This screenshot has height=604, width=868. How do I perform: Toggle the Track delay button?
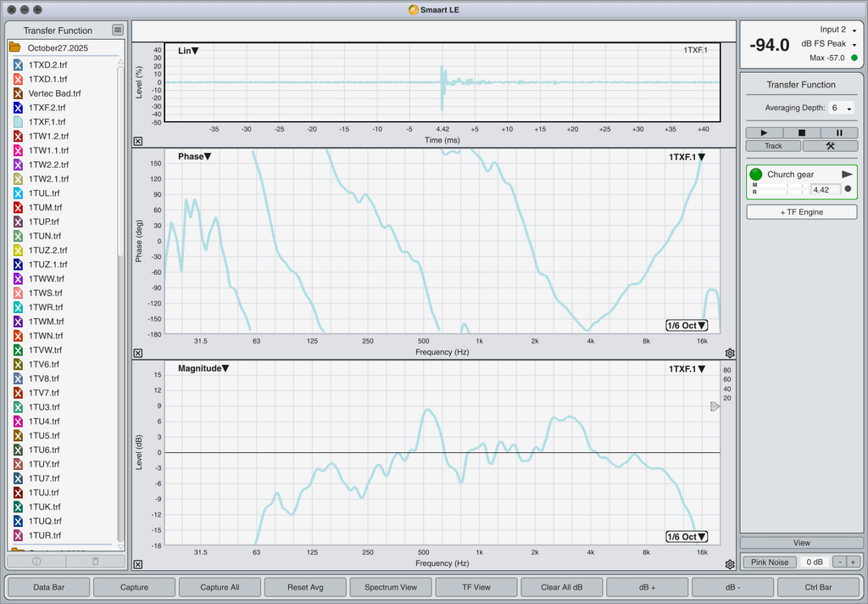click(x=773, y=146)
